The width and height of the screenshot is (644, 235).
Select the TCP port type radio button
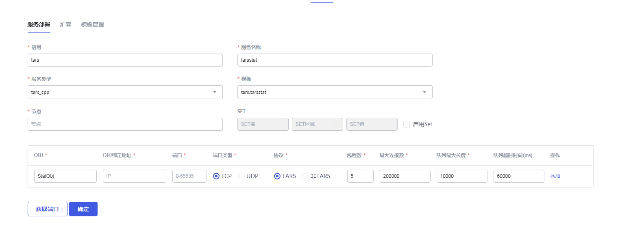(x=216, y=176)
